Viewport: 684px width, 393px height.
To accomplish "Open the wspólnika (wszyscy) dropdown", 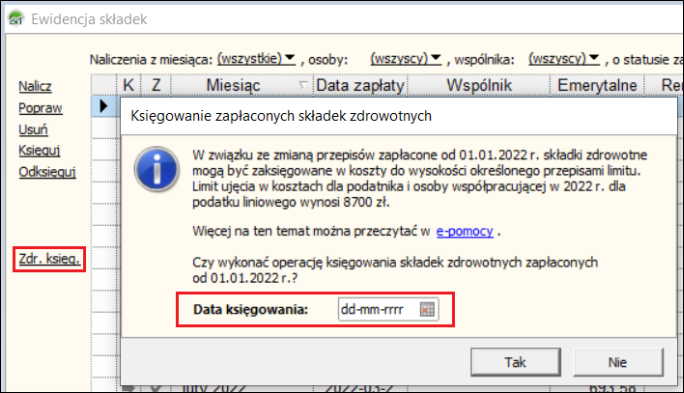I will pos(564,58).
